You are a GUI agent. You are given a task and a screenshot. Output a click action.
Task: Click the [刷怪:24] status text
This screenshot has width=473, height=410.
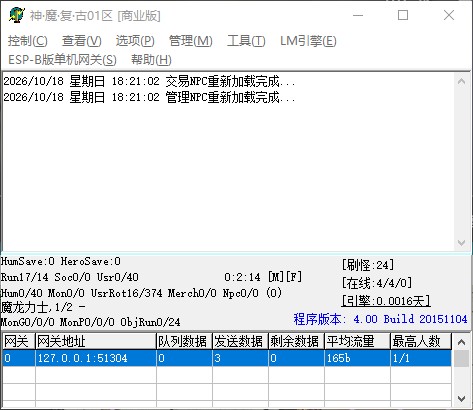(368, 265)
